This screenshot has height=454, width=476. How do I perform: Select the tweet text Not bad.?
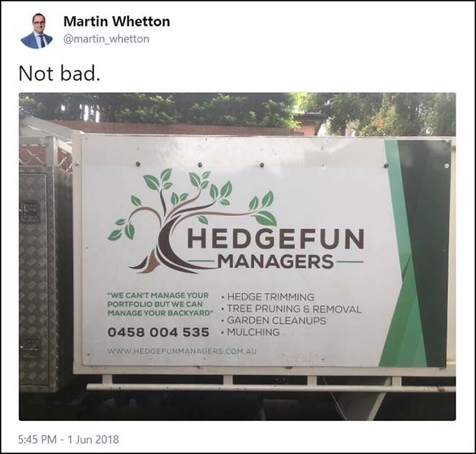(x=59, y=73)
